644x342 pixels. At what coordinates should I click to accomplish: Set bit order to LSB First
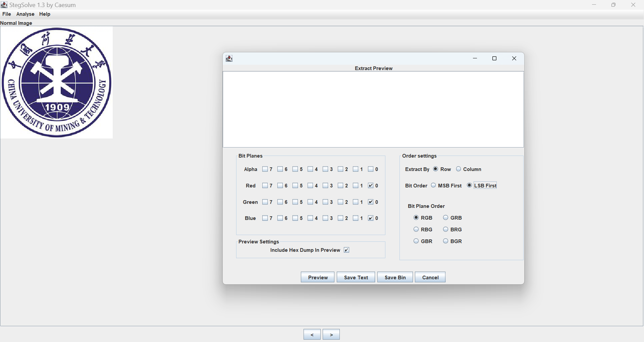tap(469, 185)
